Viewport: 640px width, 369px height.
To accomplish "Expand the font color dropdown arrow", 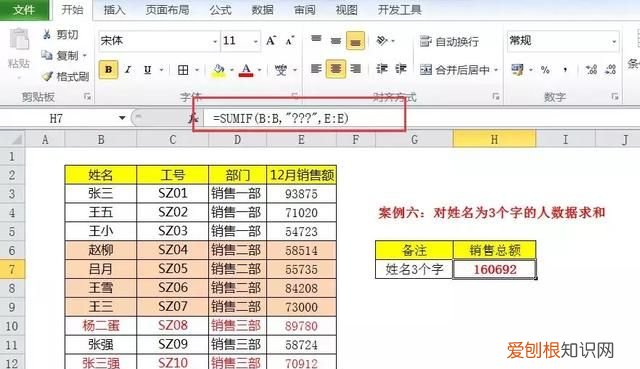I will pyautogui.click(x=259, y=70).
